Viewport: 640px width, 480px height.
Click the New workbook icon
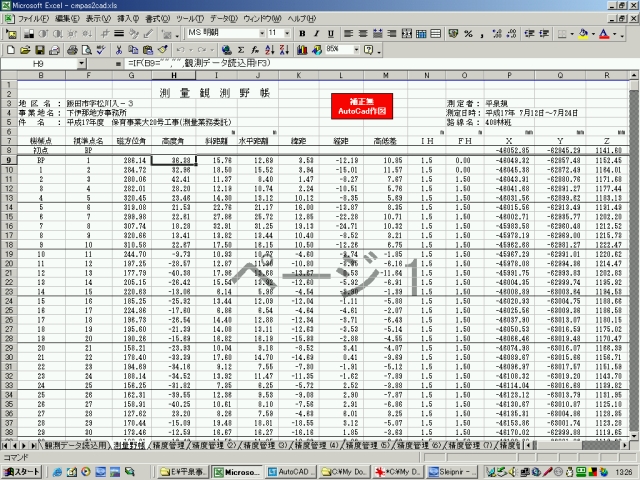tap(11, 48)
